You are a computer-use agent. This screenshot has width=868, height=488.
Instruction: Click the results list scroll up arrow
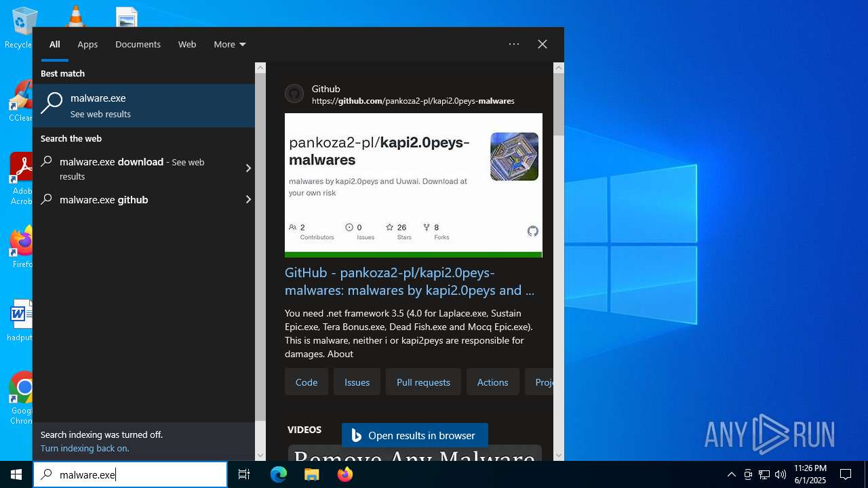pyautogui.click(x=260, y=68)
